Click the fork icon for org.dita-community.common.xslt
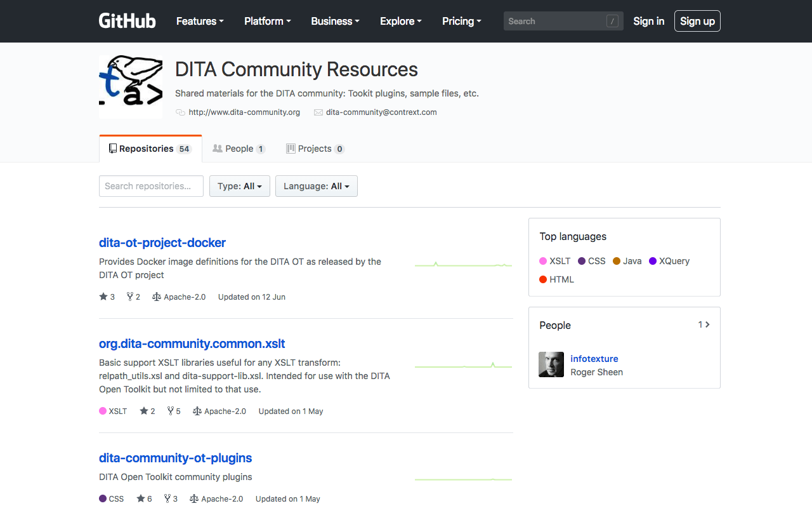Screen dimensions: 812x508 171,411
